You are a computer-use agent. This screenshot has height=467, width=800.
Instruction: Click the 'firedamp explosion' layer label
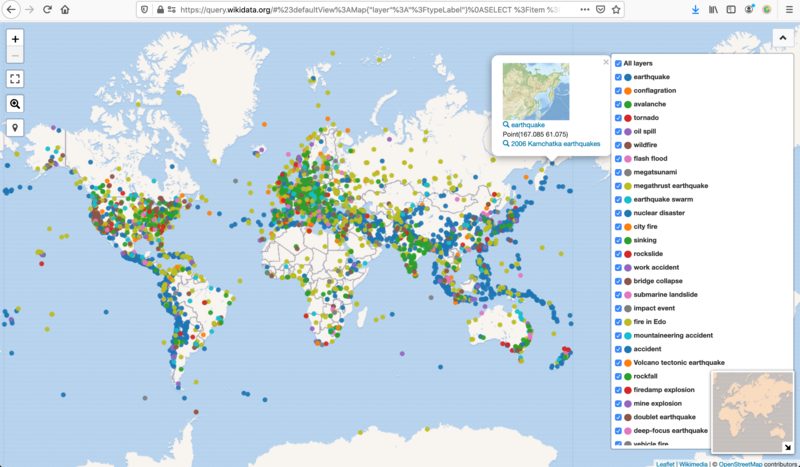pyautogui.click(x=664, y=390)
